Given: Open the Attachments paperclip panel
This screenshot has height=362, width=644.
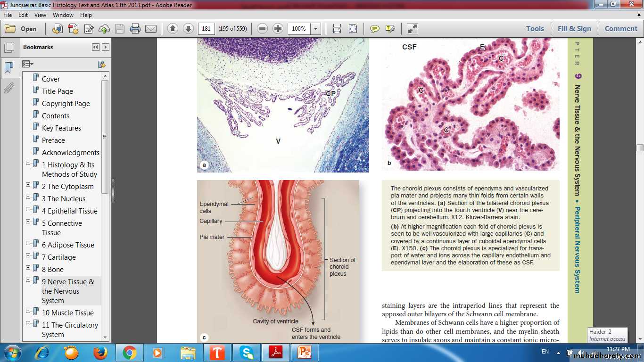Looking at the screenshot, I should click(8, 88).
